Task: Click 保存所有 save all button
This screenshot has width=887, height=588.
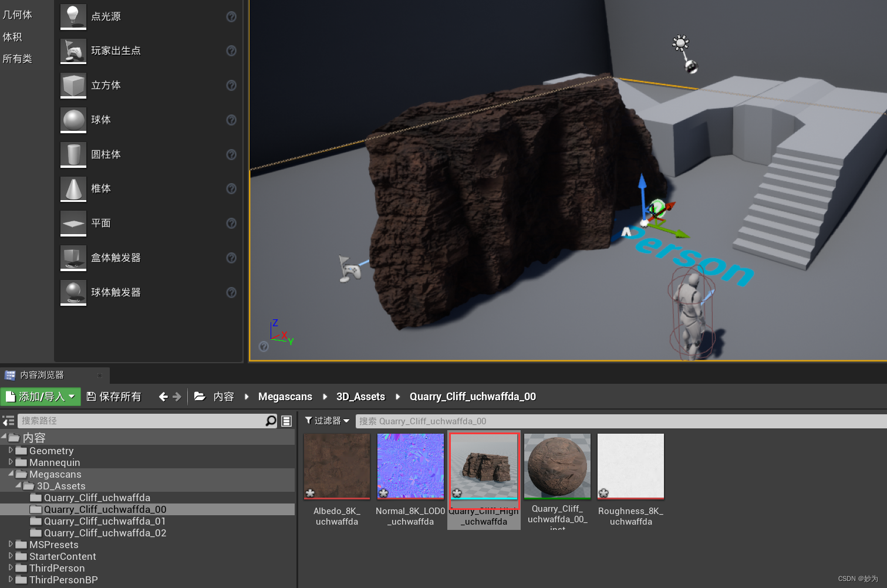Action: click(114, 397)
